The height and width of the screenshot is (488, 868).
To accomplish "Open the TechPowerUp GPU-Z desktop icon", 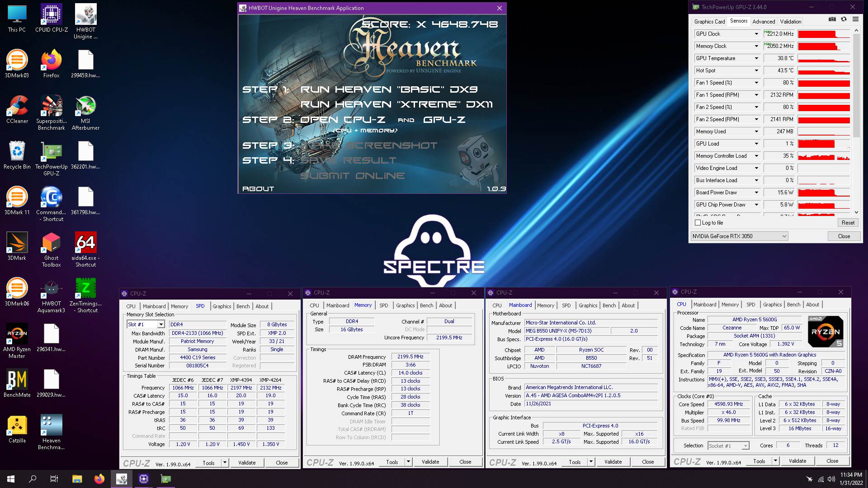I will coord(52,158).
